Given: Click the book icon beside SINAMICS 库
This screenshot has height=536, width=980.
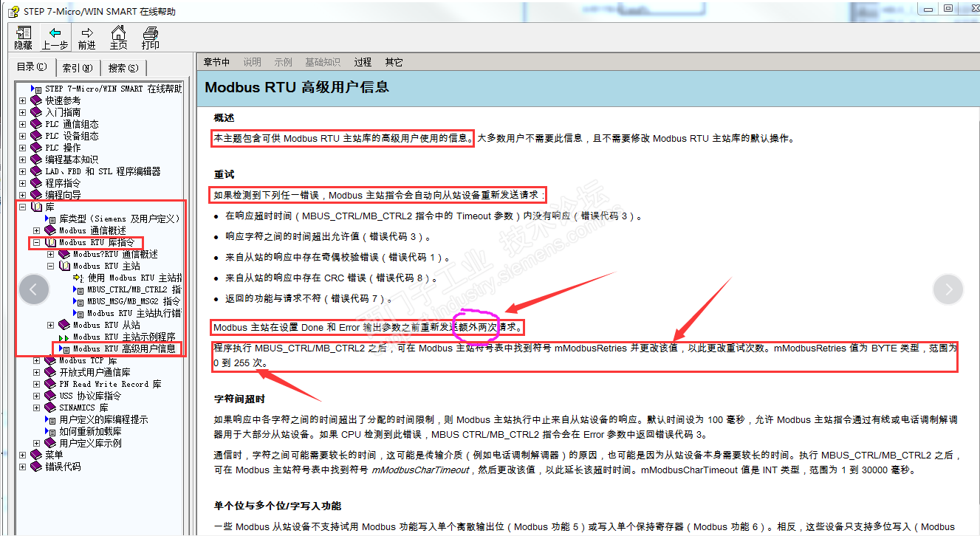Looking at the screenshot, I should click(x=50, y=408).
